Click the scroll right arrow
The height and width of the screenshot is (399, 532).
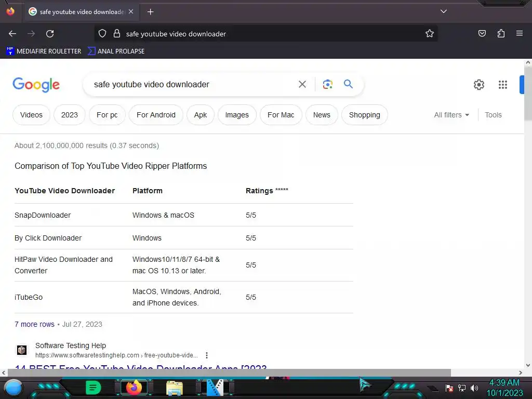[521, 373]
